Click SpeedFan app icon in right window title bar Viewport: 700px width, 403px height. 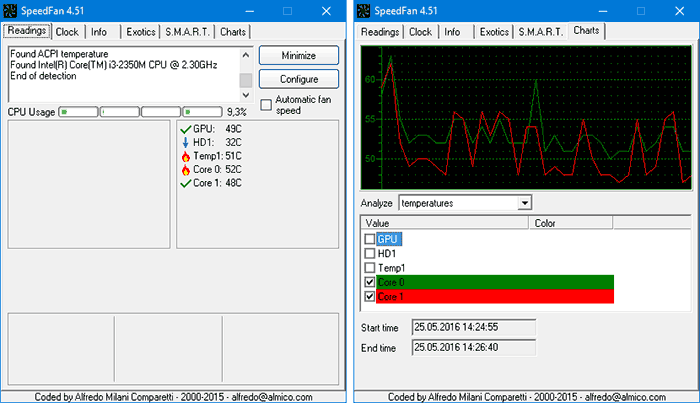[363, 11]
